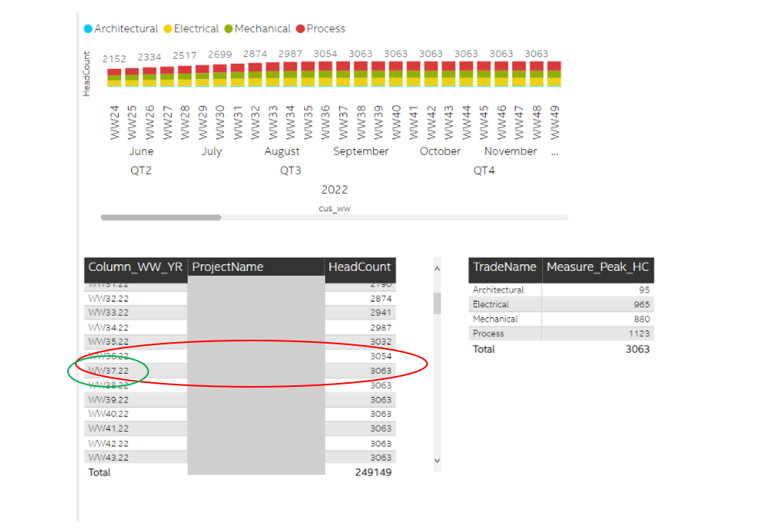The width and height of the screenshot is (784, 532).
Task: Click the Electrical legend color dot
Action: [x=168, y=29]
